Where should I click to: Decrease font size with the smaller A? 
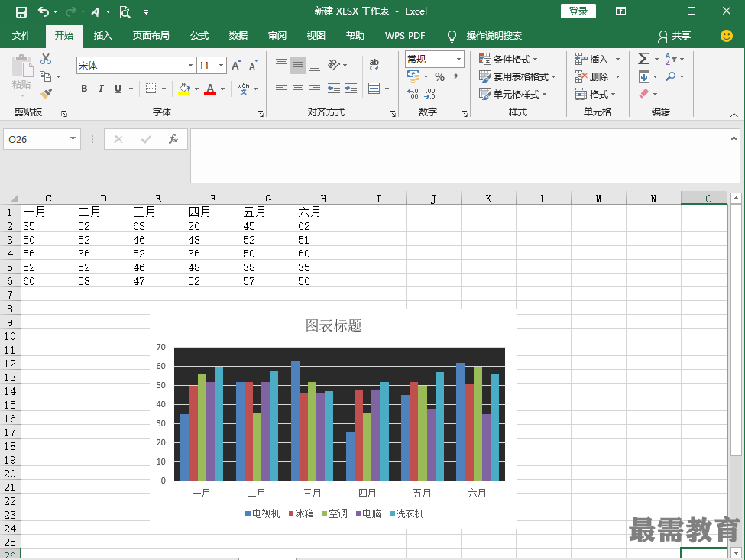coord(253,66)
